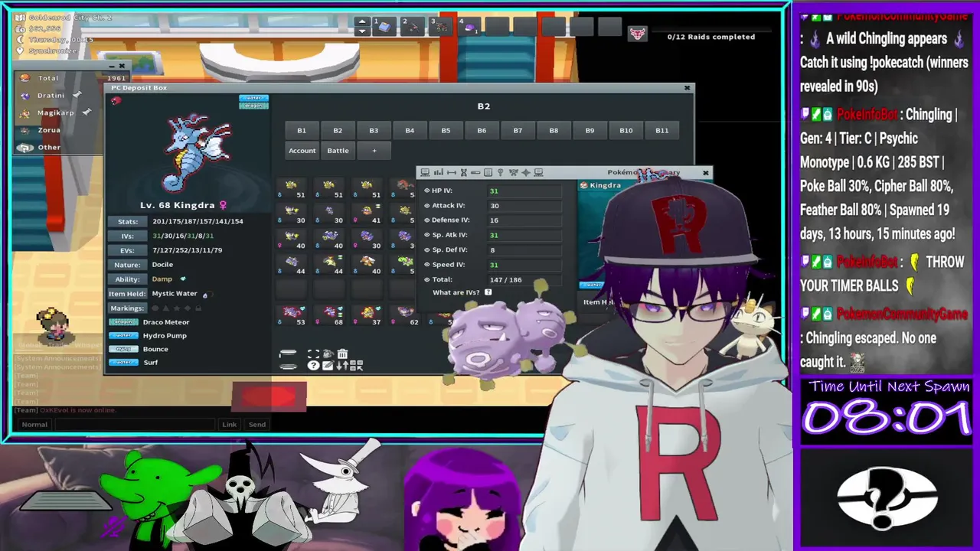Click the map icon beside Goldenrod City
The height and width of the screenshot is (551, 980).
point(21,18)
